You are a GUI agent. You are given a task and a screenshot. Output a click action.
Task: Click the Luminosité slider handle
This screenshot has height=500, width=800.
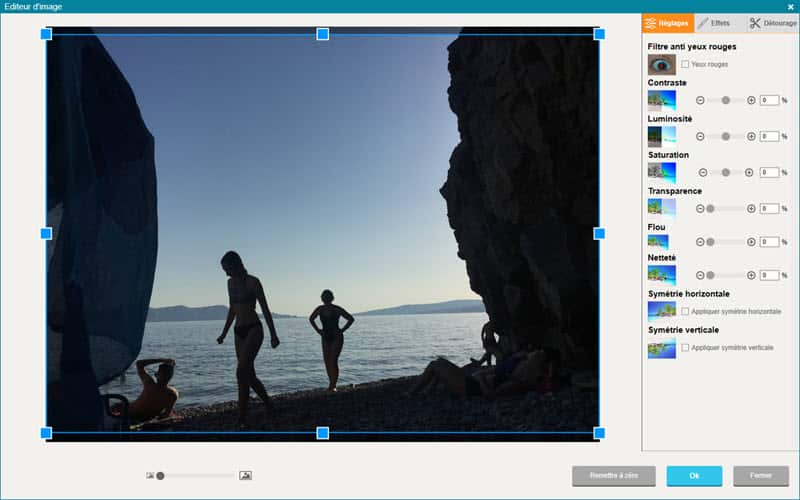[726, 136]
